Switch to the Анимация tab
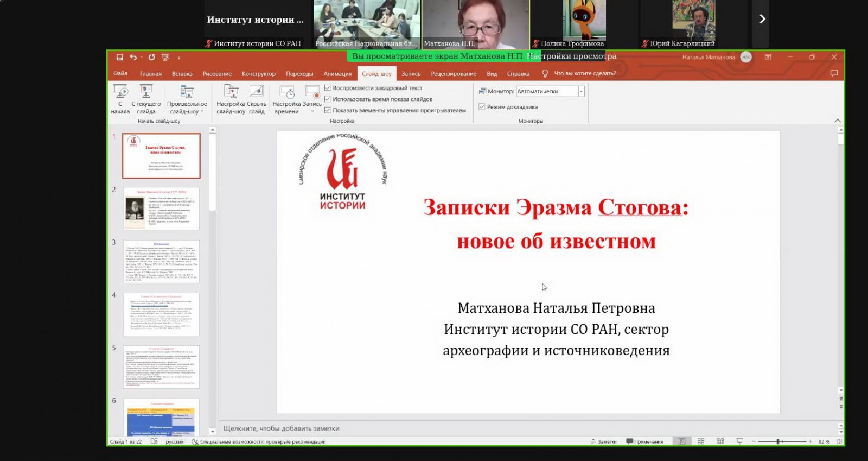868x461 pixels. [337, 74]
